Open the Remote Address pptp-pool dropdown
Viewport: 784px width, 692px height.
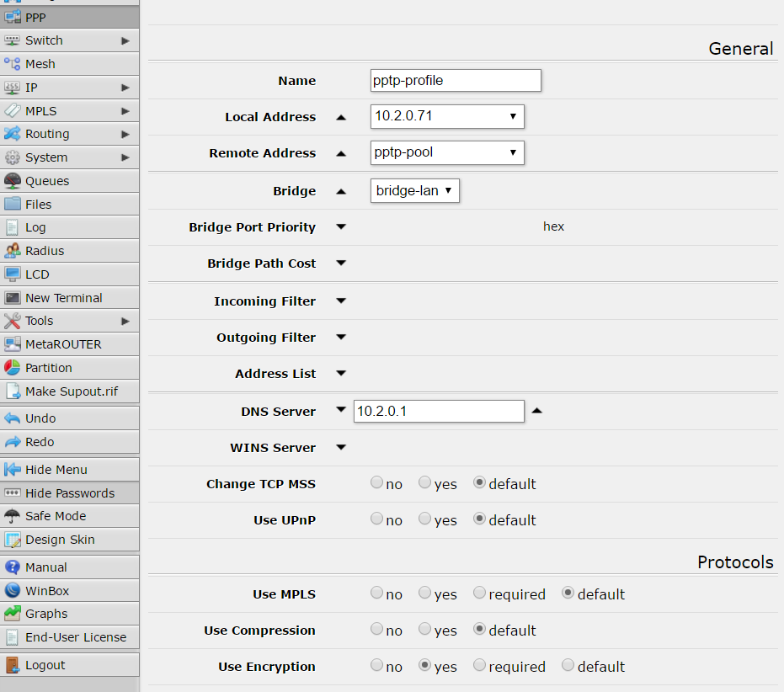coord(447,152)
